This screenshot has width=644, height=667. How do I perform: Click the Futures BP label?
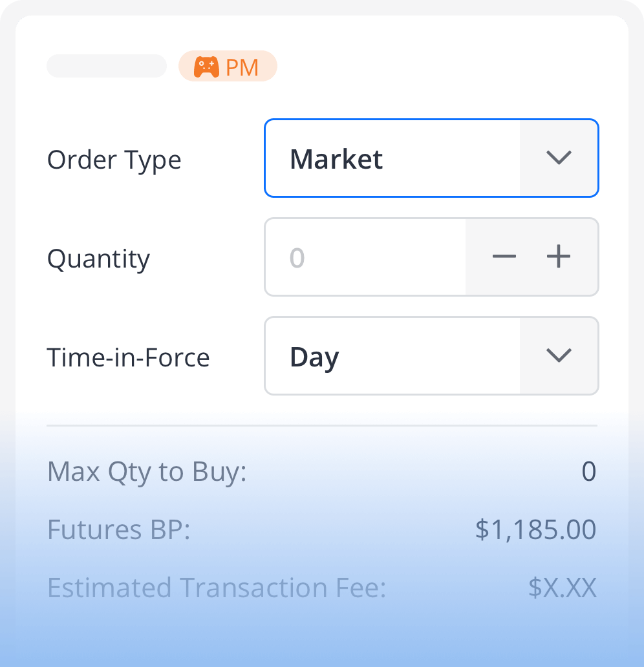119,531
